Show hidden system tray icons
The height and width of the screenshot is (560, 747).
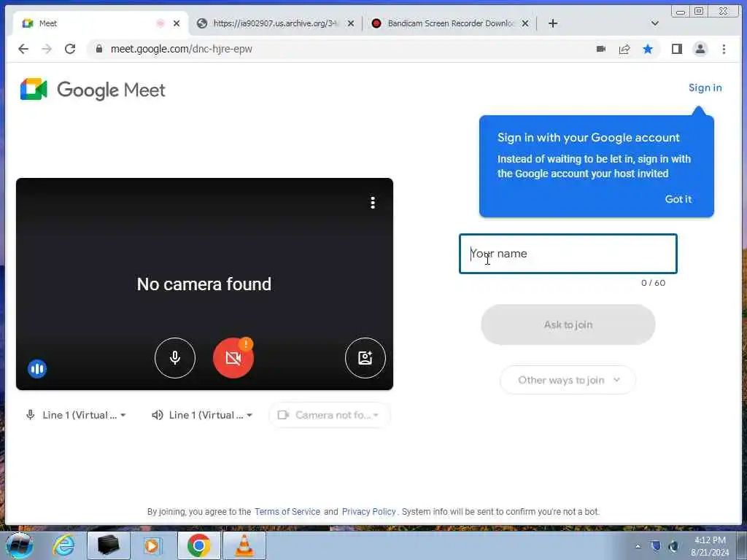point(638,546)
